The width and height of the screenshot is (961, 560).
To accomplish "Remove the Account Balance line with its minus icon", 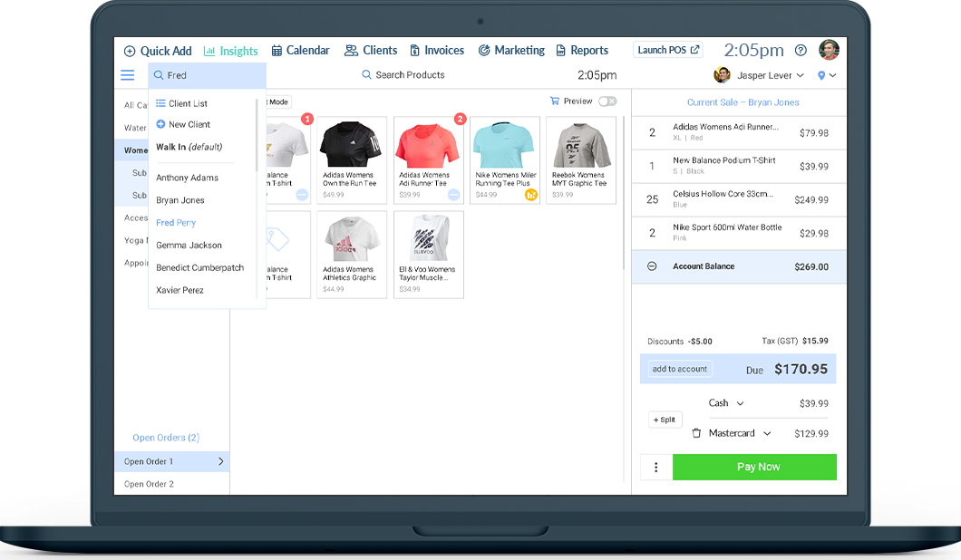I will click(652, 266).
